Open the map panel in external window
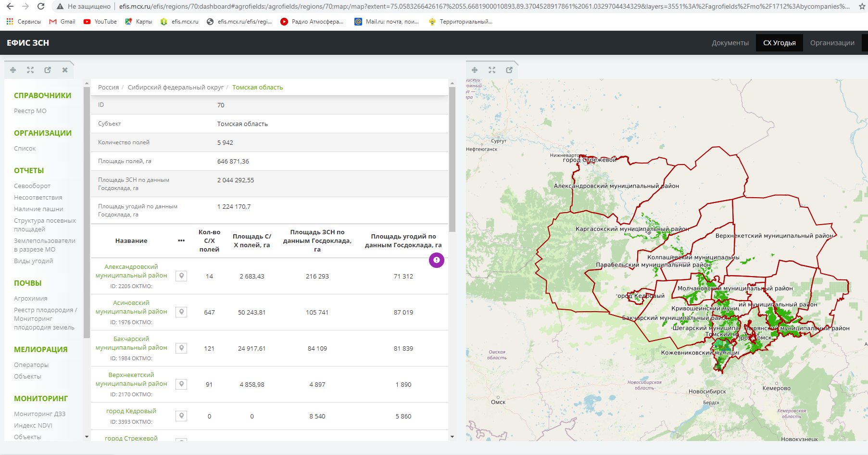Screen dimensions: 868x455 [x=509, y=70]
